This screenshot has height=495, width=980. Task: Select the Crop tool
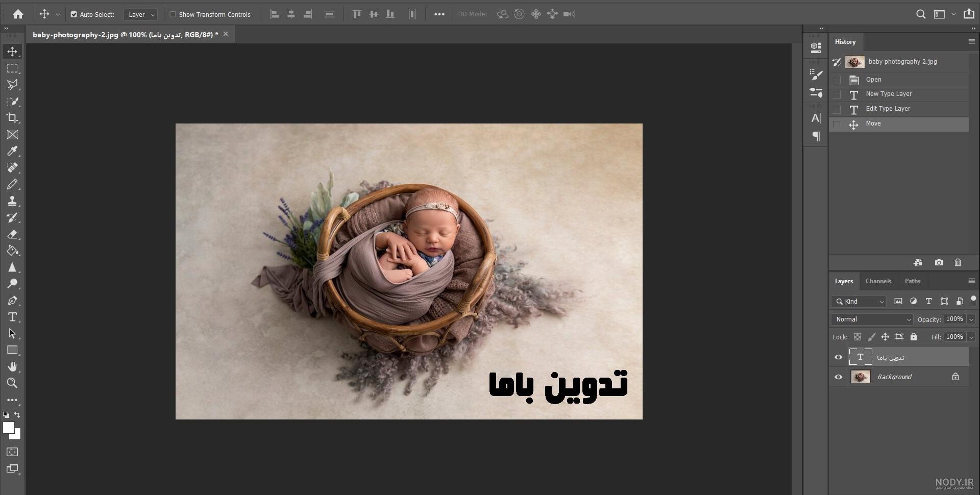tap(12, 118)
